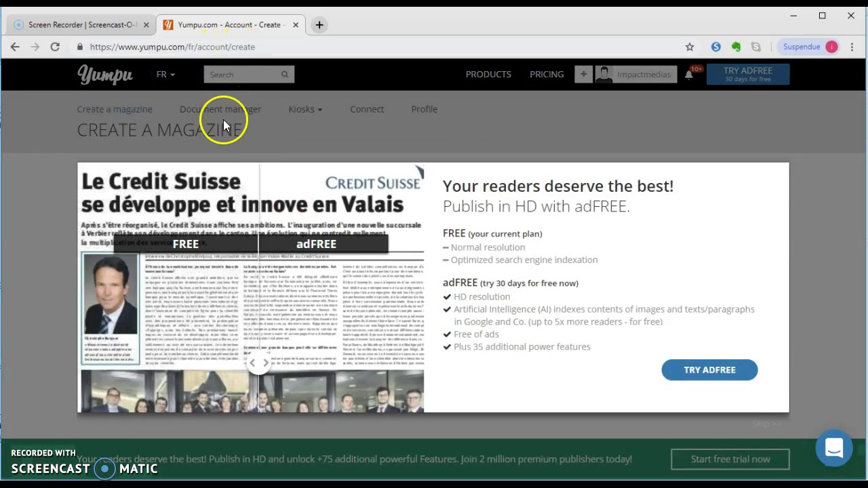Image resolution: width=868 pixels, height=488 pixels.
Task: Click Start free trial now button
Action: click(x=730, y=459)
